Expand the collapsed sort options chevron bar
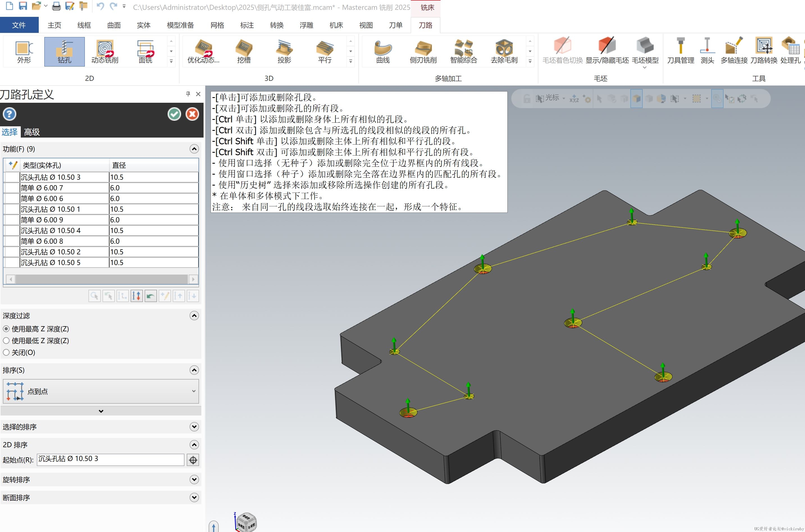Image resolution: width=805 pixels, height=532 pixels. pyautogui.click(x=101, y=411)
